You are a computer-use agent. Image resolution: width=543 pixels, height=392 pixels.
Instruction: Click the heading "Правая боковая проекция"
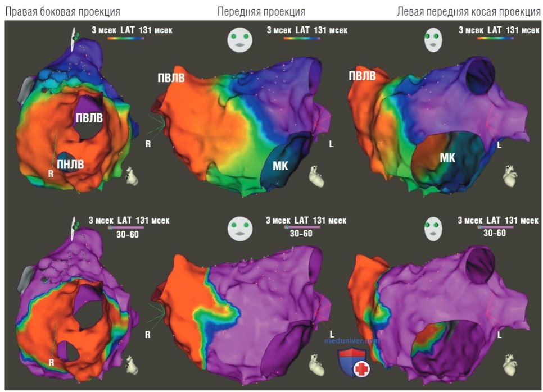click(63, 12)
